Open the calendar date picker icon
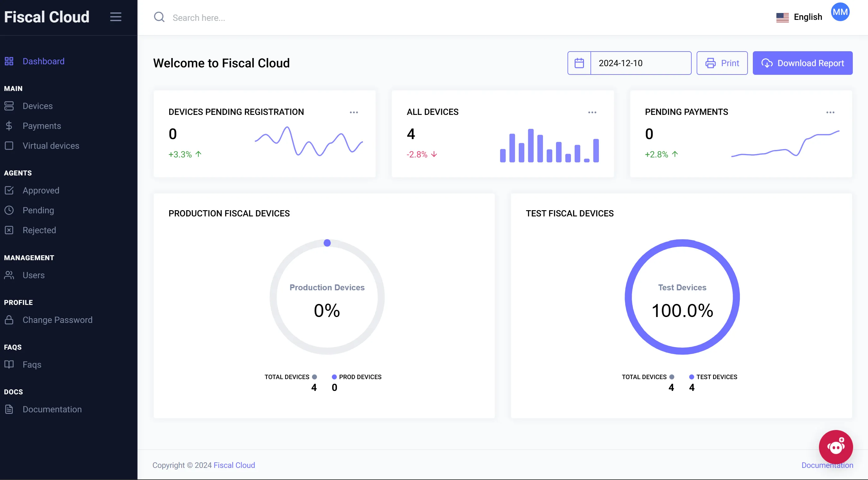This screenshot has height=480, width=868. [579, 63]
